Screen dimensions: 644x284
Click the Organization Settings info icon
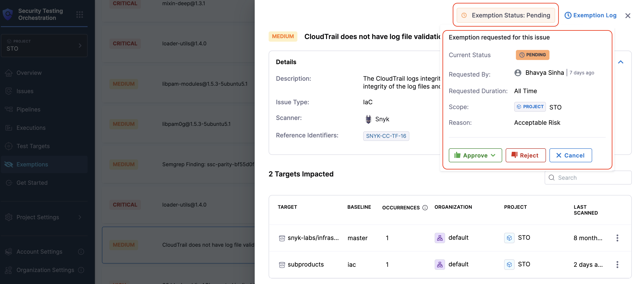(81, 270)
